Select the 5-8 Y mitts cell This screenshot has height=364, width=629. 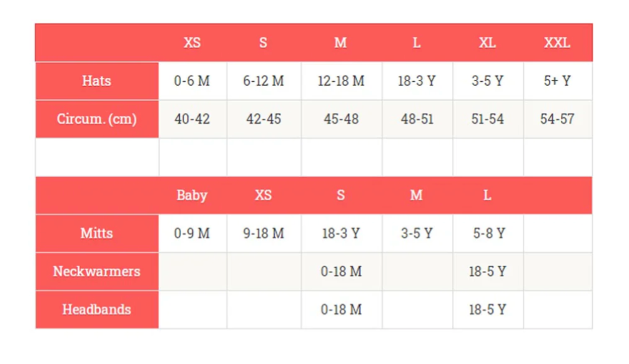(x=488, y=234)
